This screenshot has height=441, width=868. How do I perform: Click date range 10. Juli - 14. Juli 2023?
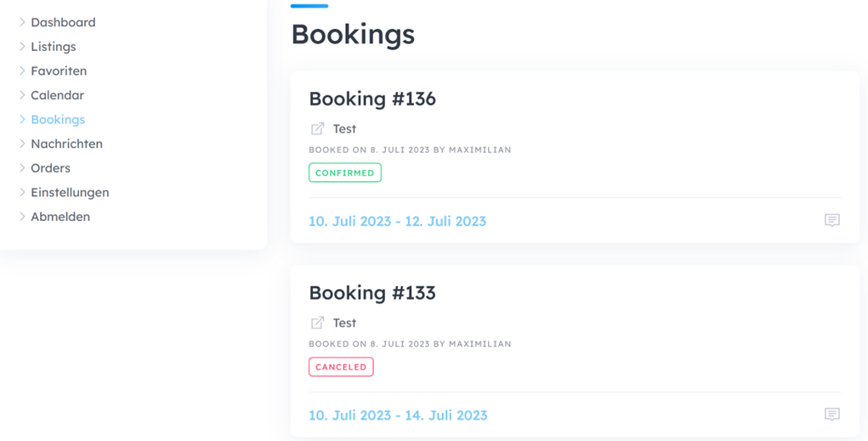pyautogui.click(x=398, y=415)
